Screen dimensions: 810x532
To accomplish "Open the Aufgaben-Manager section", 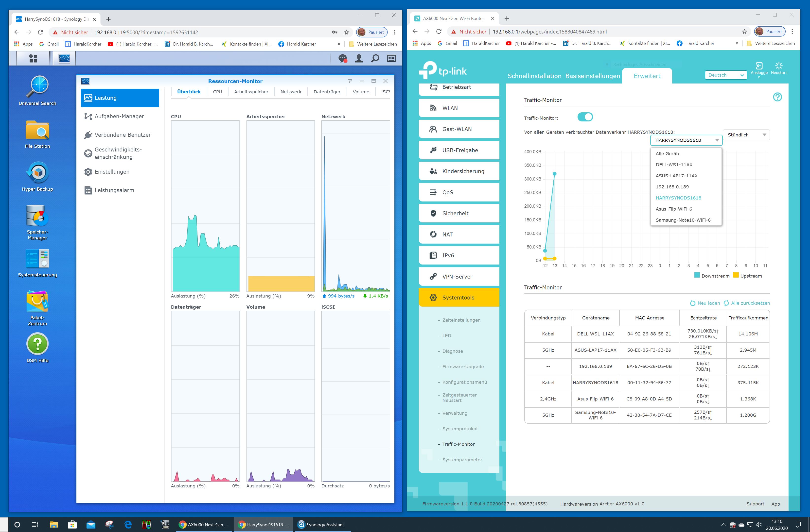I will coord(119,116).
